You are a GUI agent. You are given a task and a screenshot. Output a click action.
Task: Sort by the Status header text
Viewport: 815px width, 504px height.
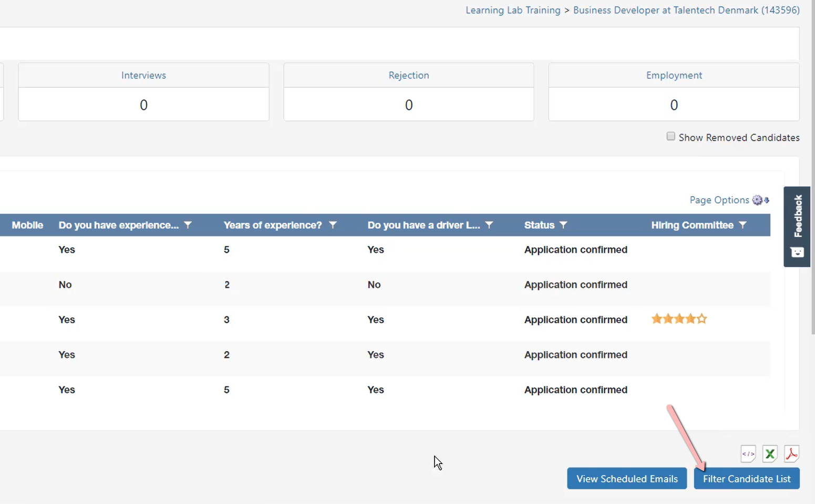coord(539,225)
